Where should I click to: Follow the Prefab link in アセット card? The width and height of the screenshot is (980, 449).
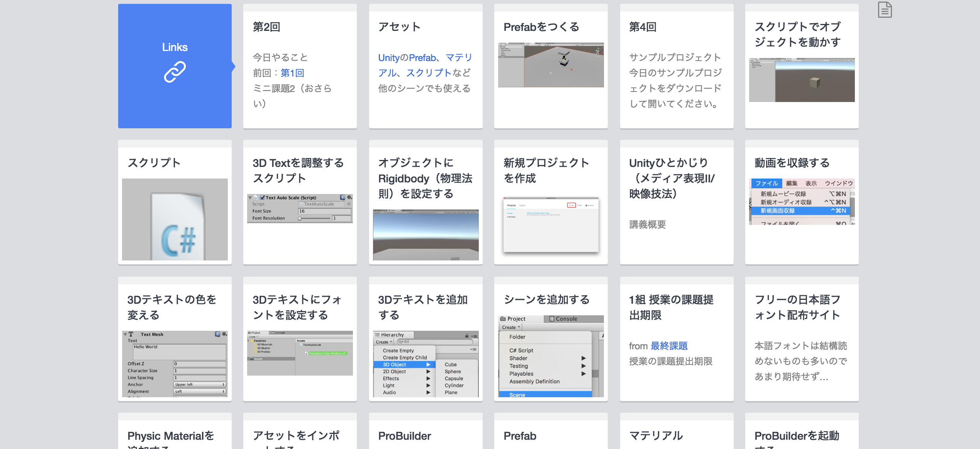[x=422, y=58]
